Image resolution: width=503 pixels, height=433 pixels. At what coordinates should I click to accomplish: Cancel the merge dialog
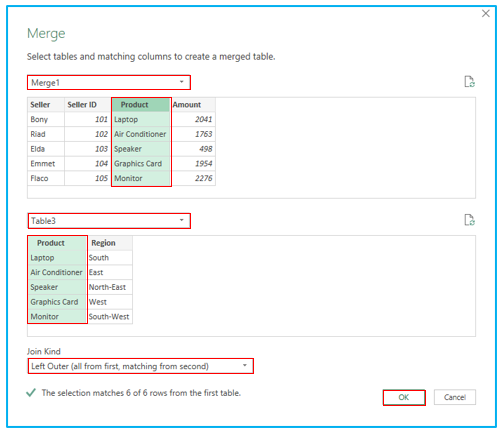(x=455, y=397)
